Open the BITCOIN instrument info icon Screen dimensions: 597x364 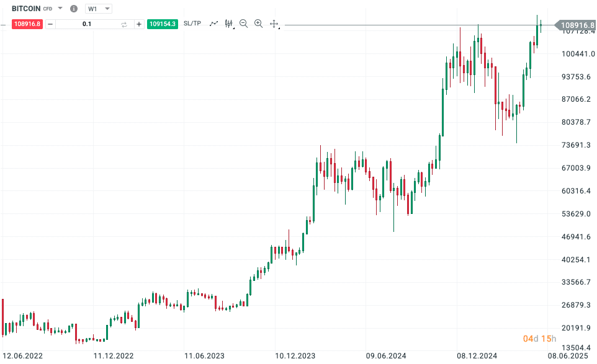point(74,8)
